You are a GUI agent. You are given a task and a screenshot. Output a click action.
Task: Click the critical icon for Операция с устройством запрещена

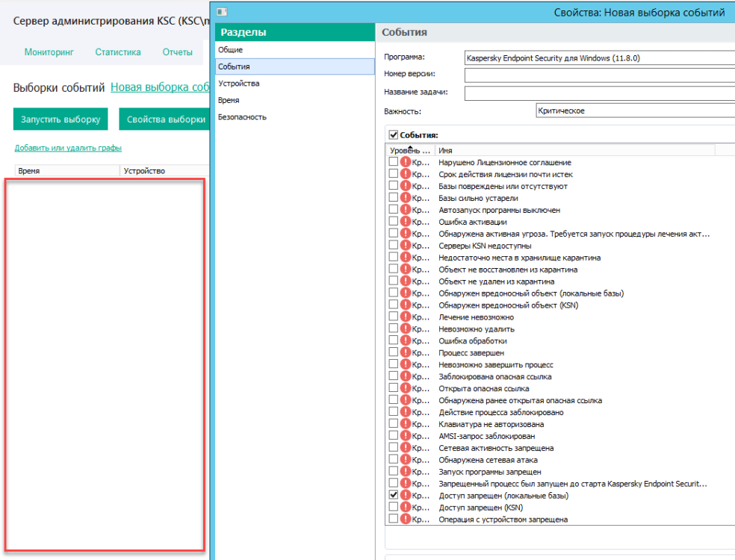pos(406,519)
